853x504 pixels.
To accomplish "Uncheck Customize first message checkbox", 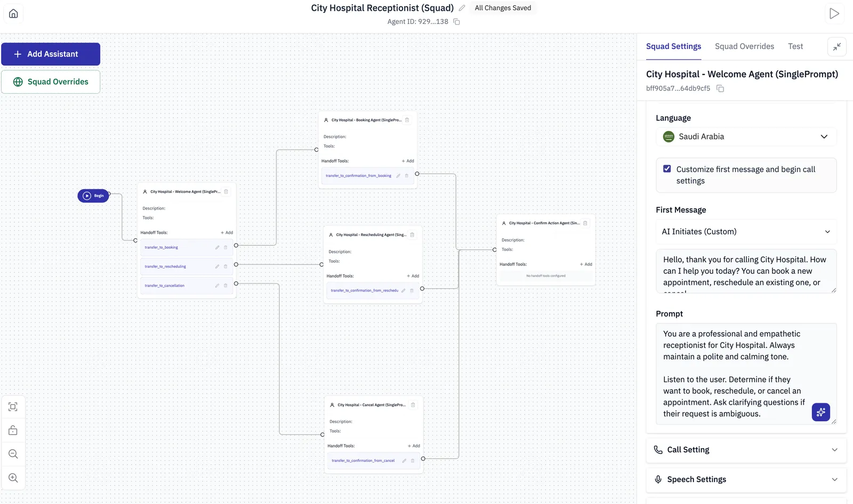I will (667, 169).
